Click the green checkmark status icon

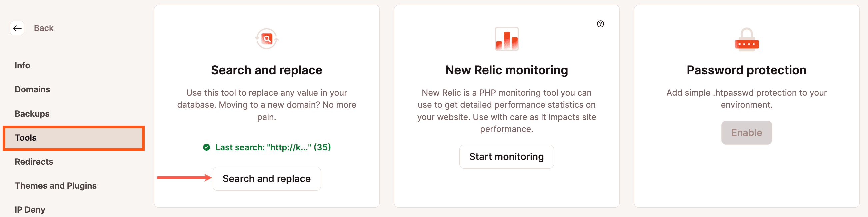[207, 147]
